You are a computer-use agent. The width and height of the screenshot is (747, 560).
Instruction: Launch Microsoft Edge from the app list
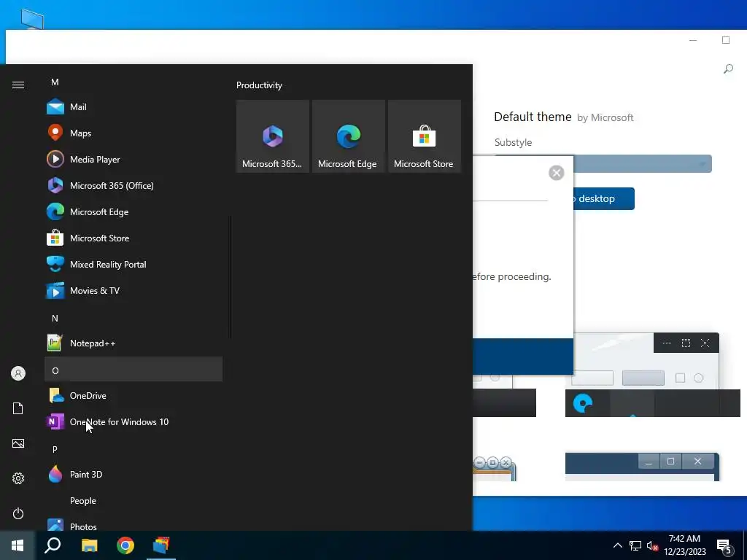click(x=133, y=211)
